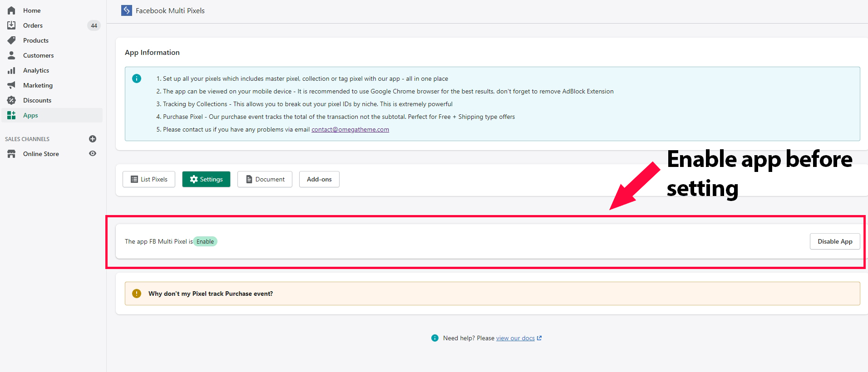Open the Add-ons tab
The width and height of the screenshot is (868, 372).
tap(319, 179)
